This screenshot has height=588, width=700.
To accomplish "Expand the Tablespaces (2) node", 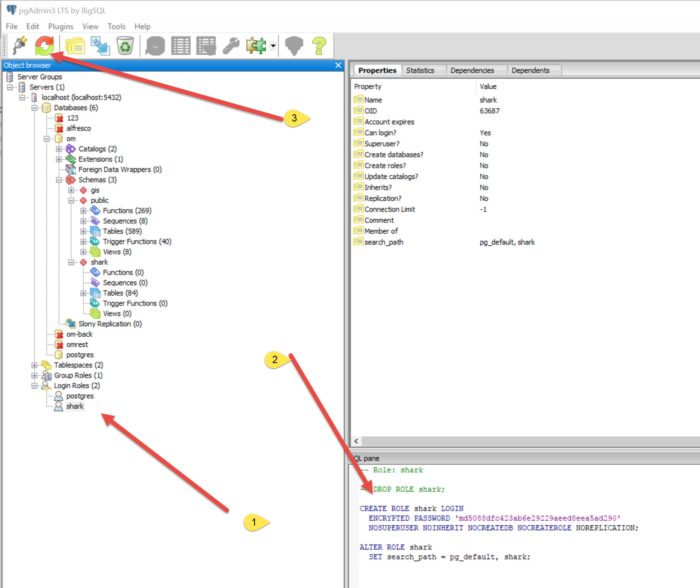I will [x=34, y=365].
